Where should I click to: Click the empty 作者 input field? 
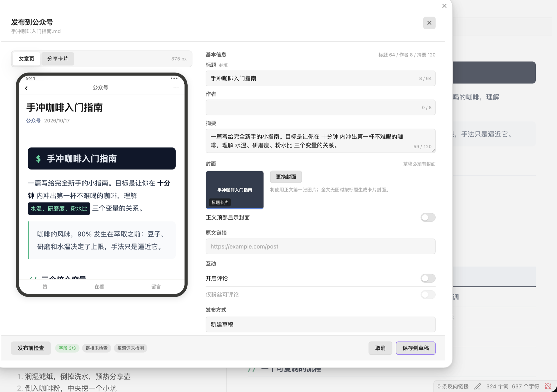pos(321,108)
